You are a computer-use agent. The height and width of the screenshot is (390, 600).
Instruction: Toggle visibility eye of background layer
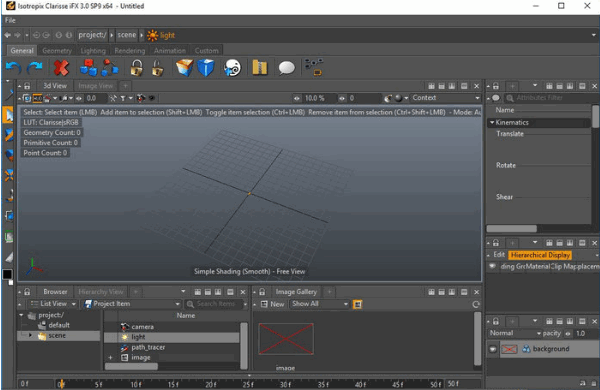[x=493, y=349]
